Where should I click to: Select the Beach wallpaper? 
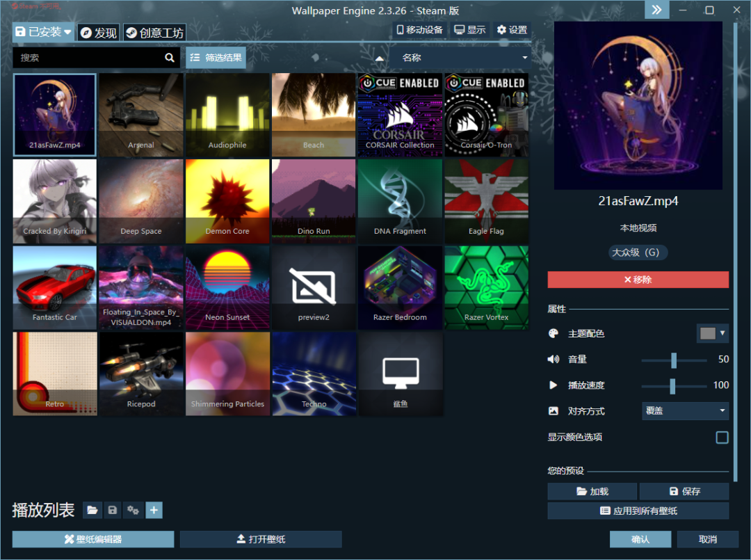click(x=314, y=115)
